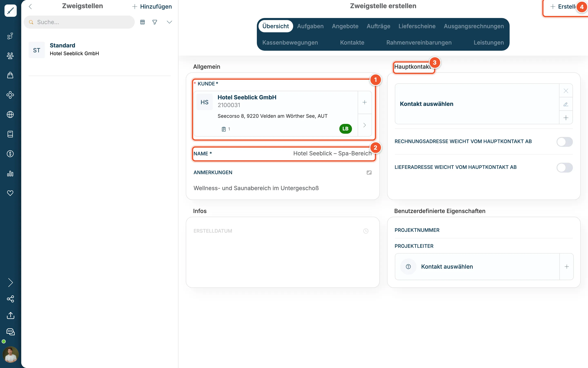This screenshot has height=368, width=588.
Task: Click Kontakt auswählen under Projektleiter
Action: pyautogui.click(x=447, y=267)
